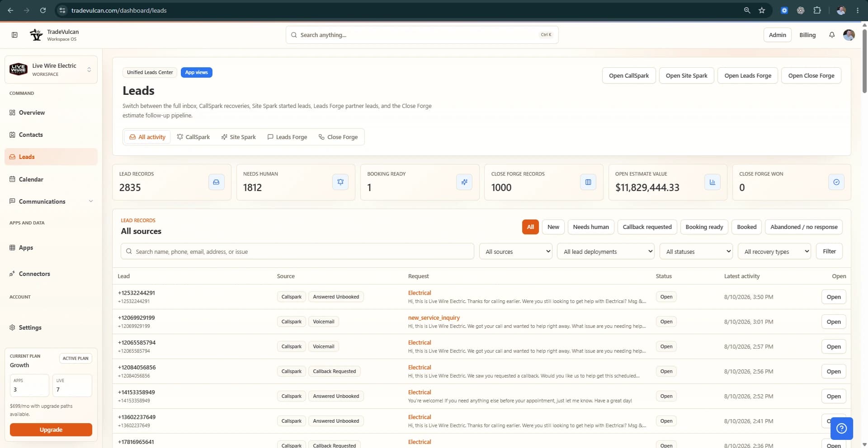Toggle the Needs human filter chip
The image size is (868, 448).
tap(591, 227)
